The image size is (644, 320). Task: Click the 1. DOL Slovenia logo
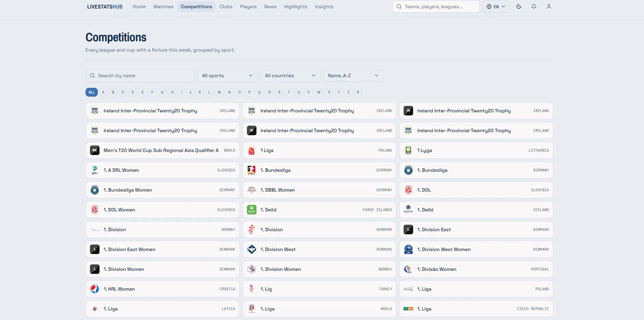tap(408, 190)
